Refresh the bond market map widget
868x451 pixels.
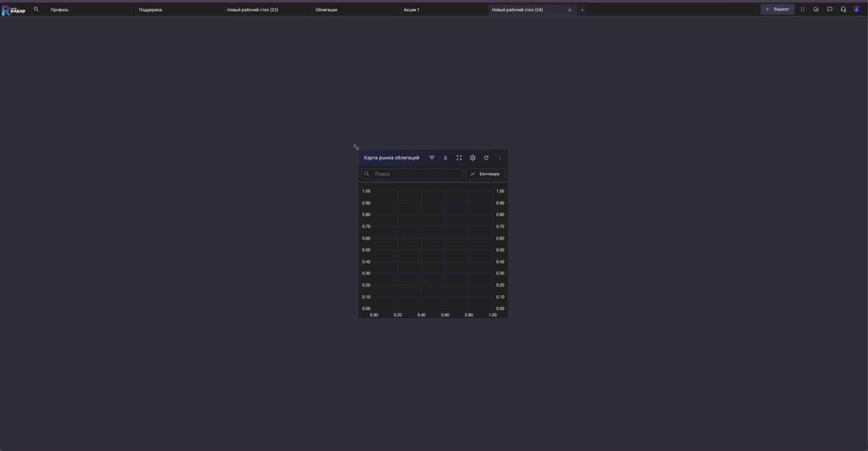point(486,158)
